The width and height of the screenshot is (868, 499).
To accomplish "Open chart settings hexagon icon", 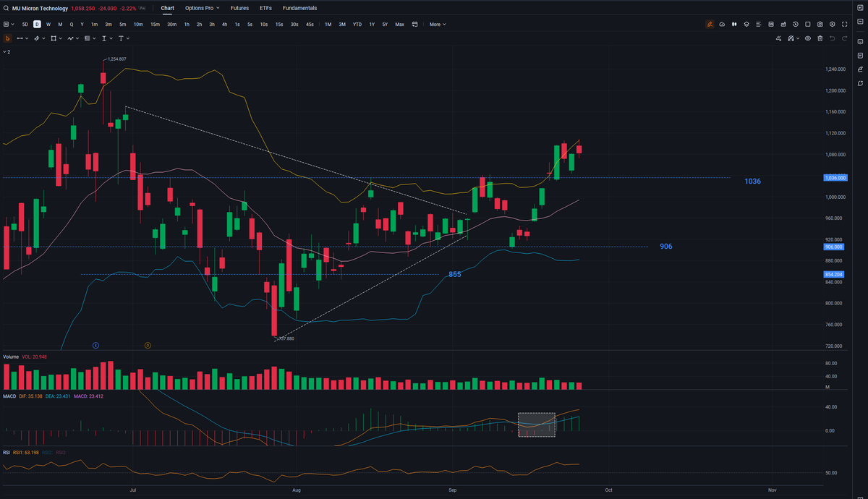I will coord(833,24).
